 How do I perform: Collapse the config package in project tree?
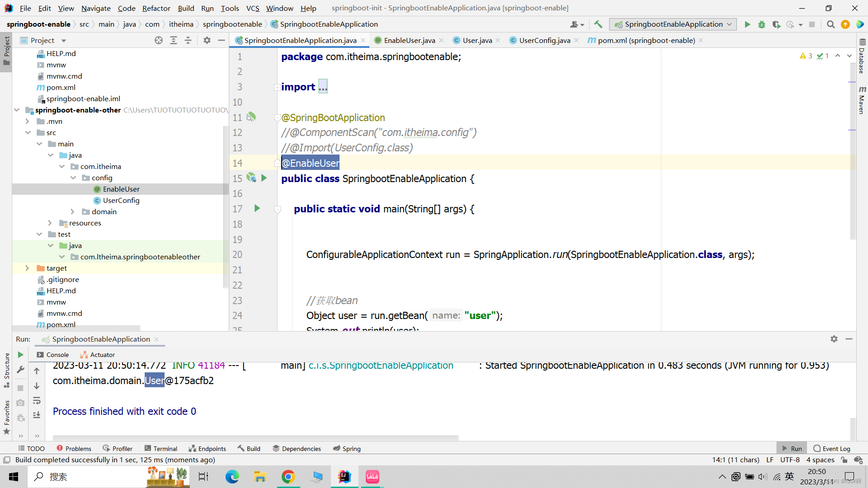pos(73,178)
